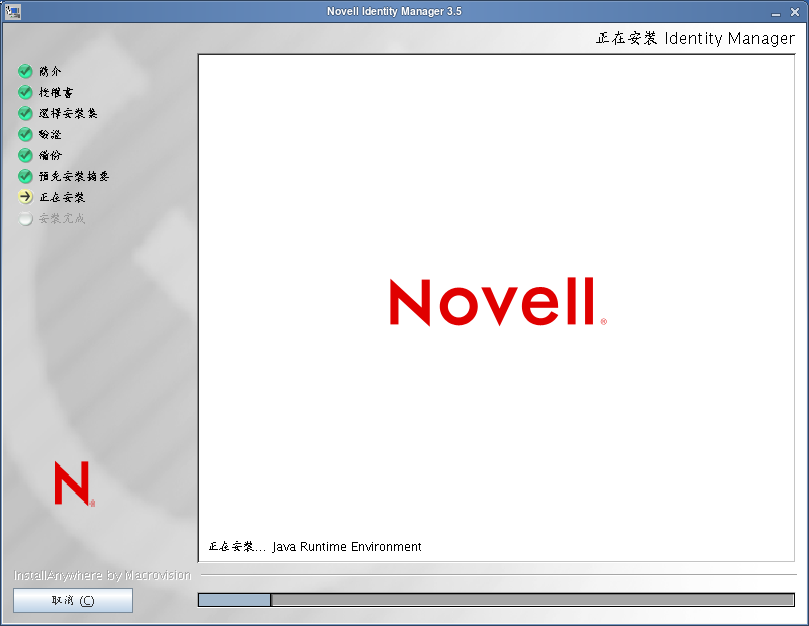
Task: Click the empty circle icon beside 安裝完成
Action: click(25, 218)
